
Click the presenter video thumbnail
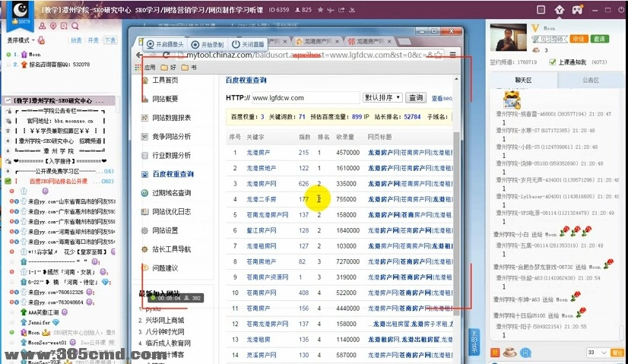(508, 37)
